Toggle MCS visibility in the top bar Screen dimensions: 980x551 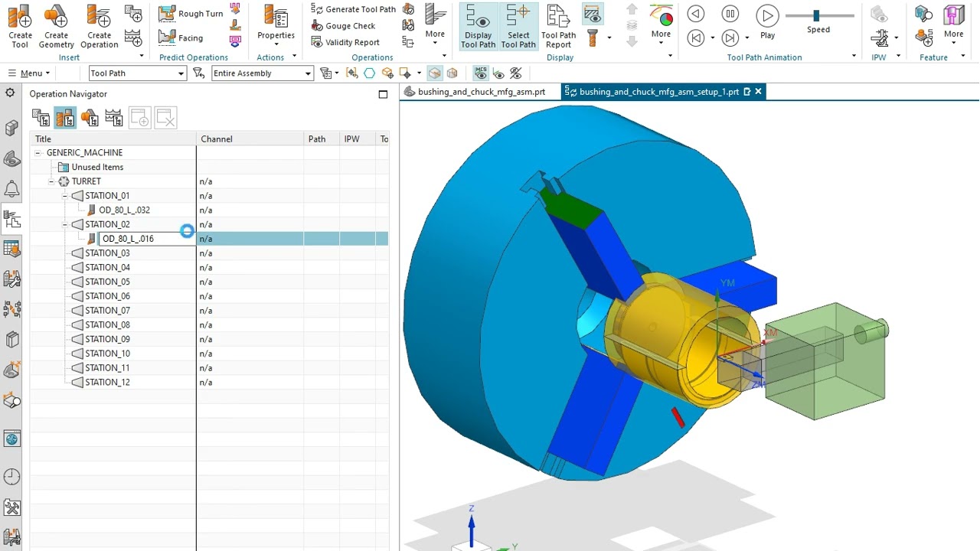click(x=481, y=73)
